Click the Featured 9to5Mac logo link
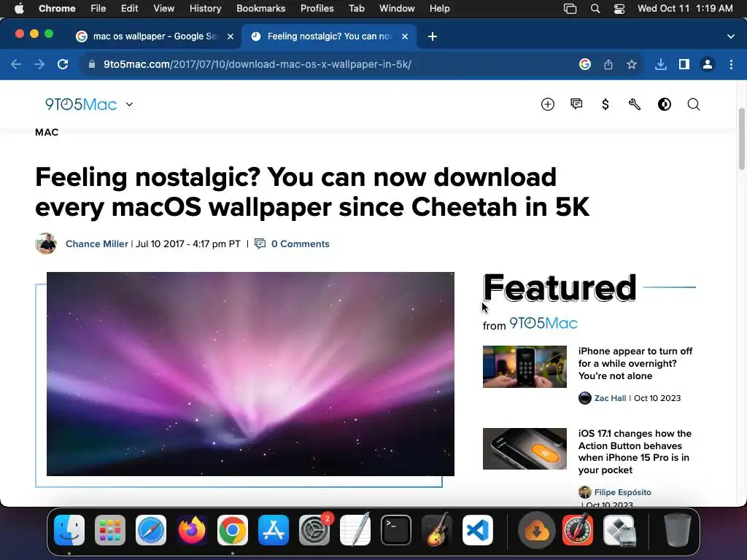This screenshot has height=560, width=747. (543, 323)
